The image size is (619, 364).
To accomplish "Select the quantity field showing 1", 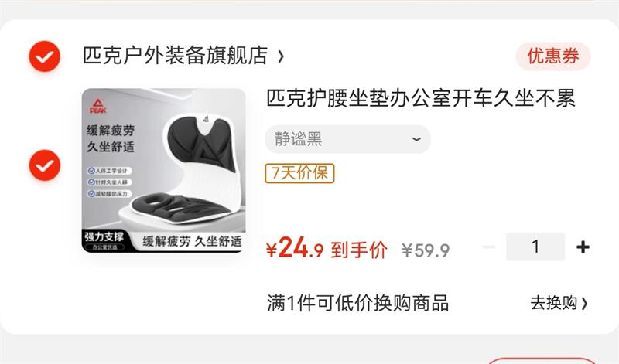I will [x=535, y=247].
